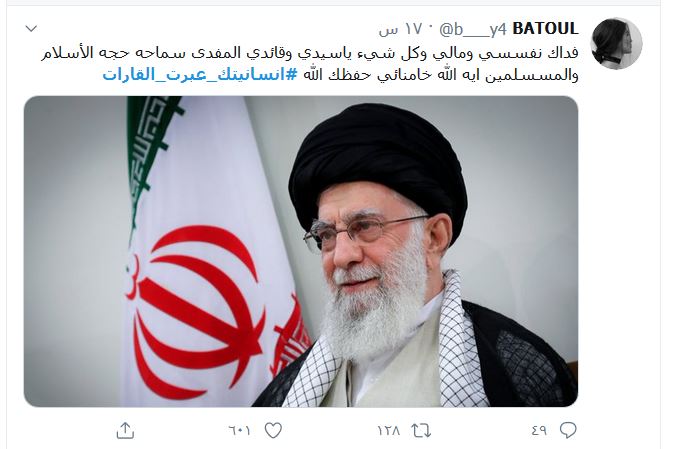Image resolution: width=673 pixels, height=449 pixels.
Task: Open the @b___y4 handle link
Action: pyautogui.click(x=472, y=30)
